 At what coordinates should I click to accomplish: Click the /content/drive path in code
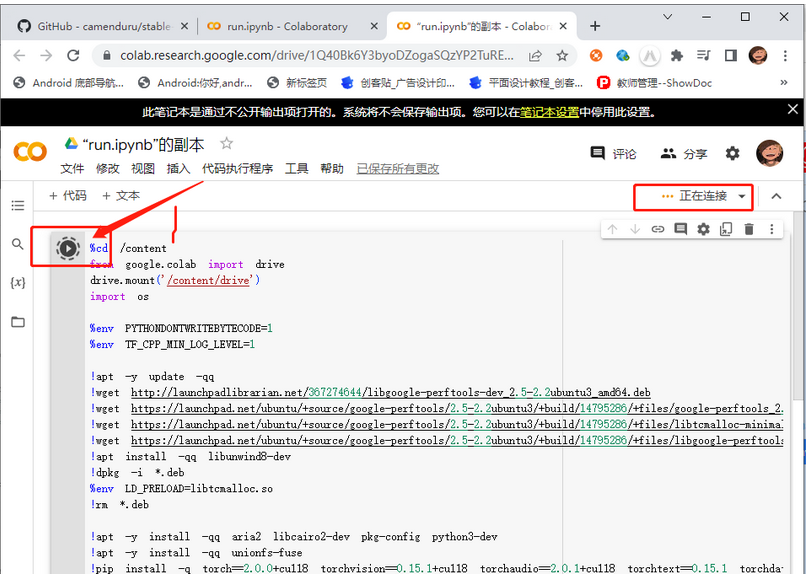pyautogui.click(x=209, y=281)
